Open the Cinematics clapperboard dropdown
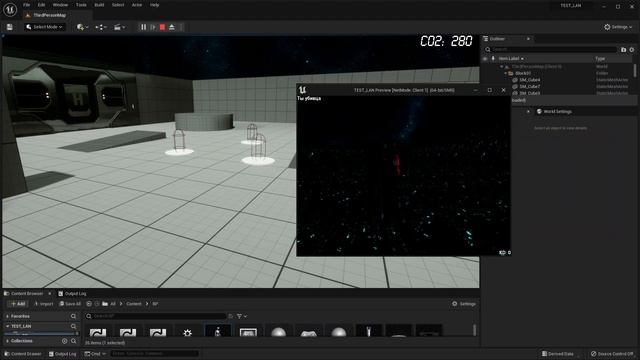The height and width of the screenshot is (360, 640). tap(119, 27)
